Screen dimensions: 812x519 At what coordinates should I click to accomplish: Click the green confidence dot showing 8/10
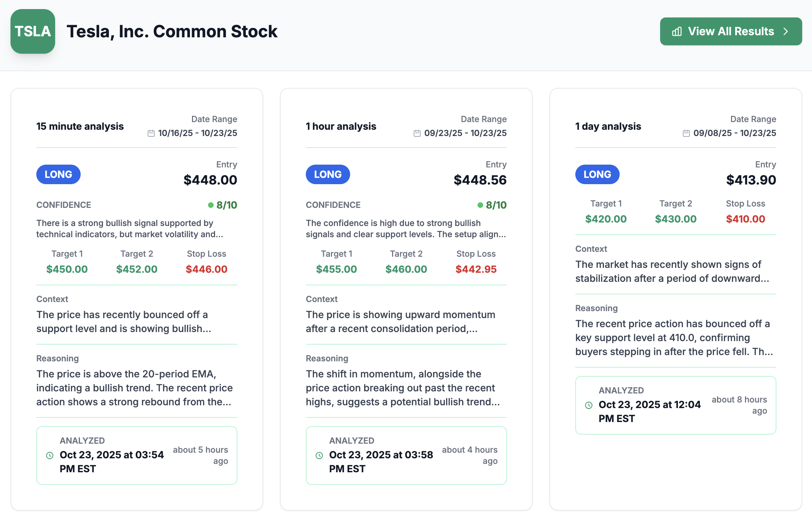tap(211, 205)
